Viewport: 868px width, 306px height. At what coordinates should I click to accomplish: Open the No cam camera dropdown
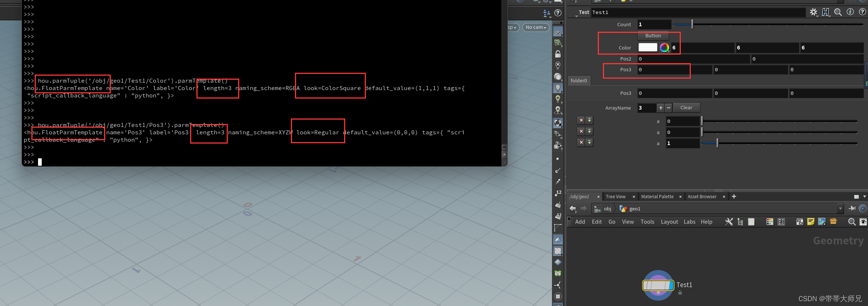pos(536,27)
